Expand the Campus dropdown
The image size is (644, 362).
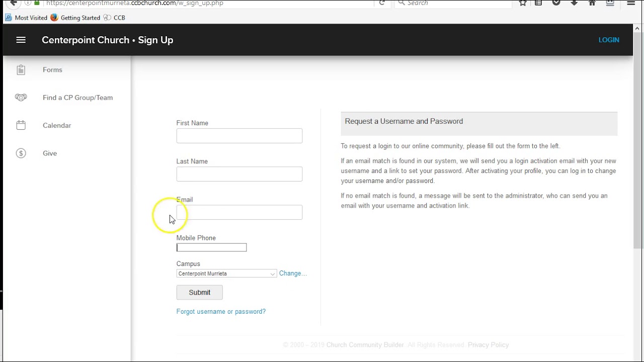pos(226,274)
